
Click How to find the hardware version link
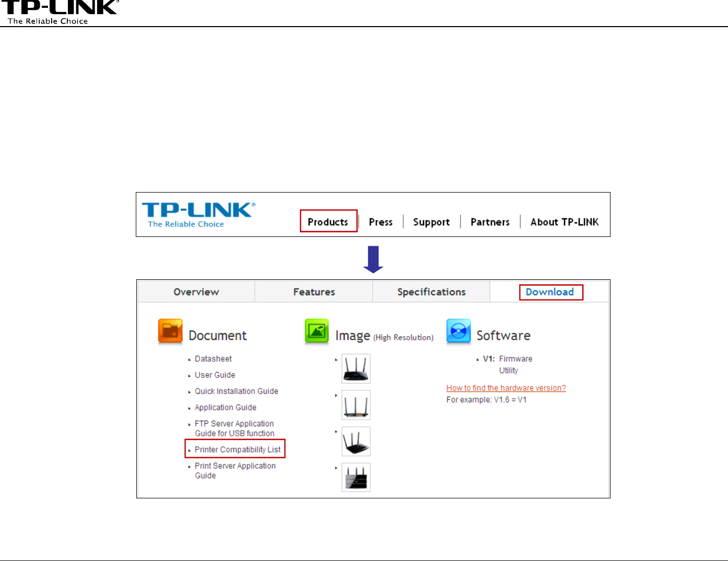(506, 388)
